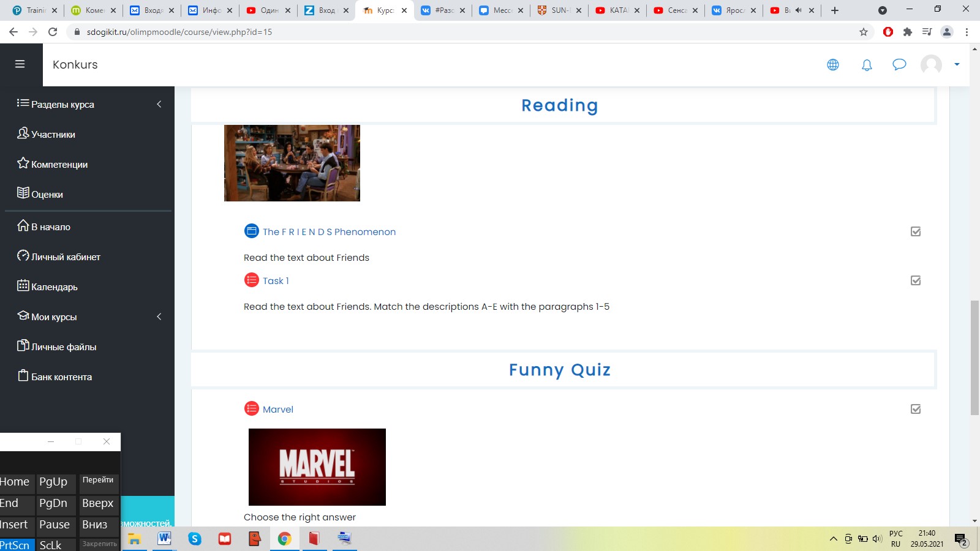Click the browser back arrow

point(13,32)
